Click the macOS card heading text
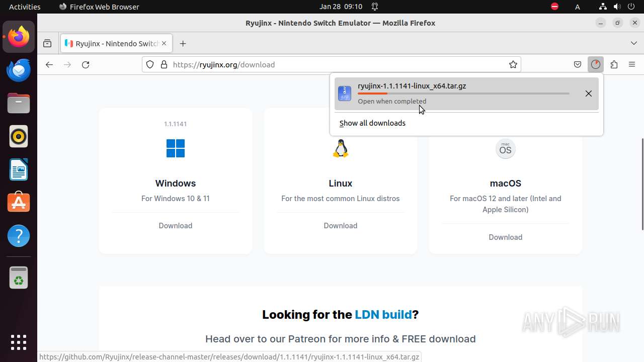Screen dimensions: 644x362 [x=506, y=184]
